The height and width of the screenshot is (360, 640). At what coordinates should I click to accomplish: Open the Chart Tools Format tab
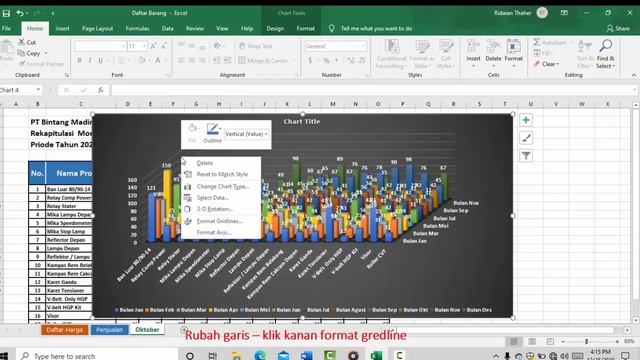(305, 29)
